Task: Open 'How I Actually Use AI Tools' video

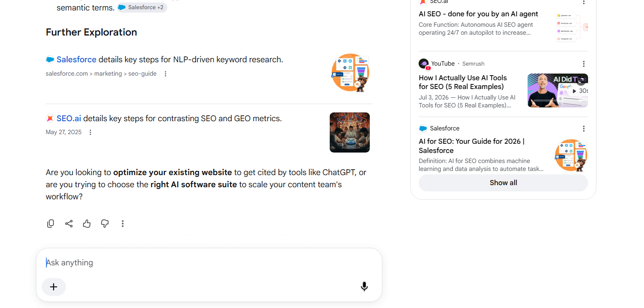Action: (x=463, y=82)
